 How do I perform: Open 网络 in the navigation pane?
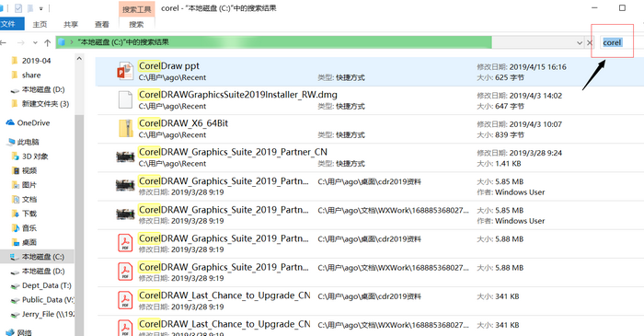tap(24, 332)
